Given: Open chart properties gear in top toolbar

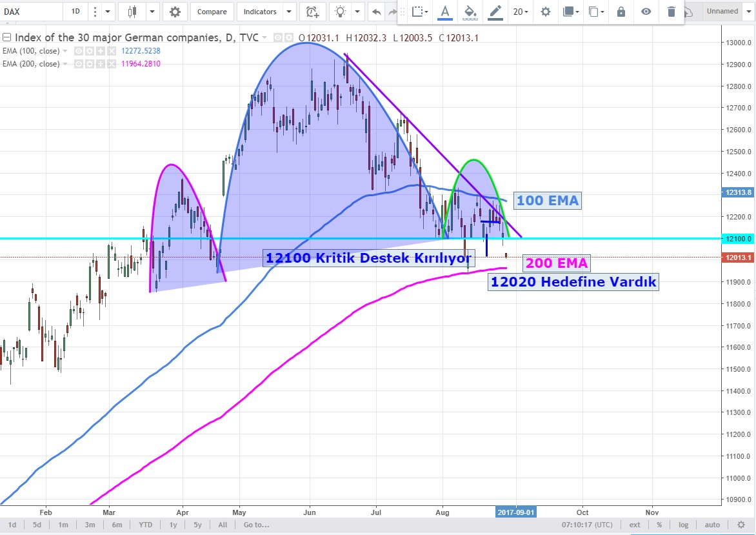Looking at the screenshot, I should tap(175, 12).
